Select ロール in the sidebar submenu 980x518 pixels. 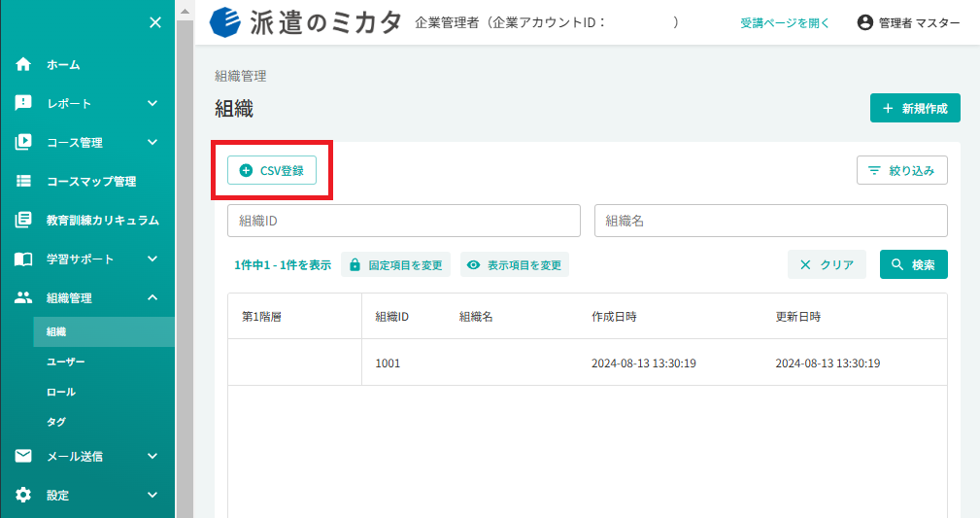61,392
